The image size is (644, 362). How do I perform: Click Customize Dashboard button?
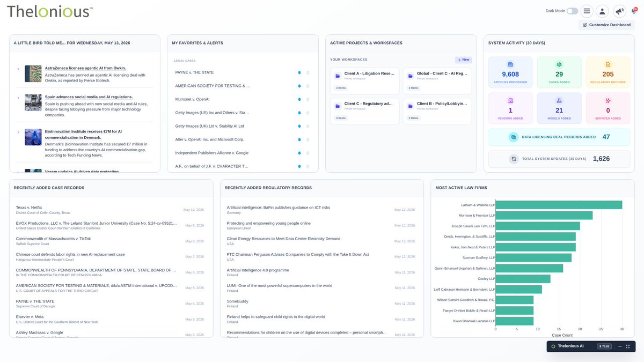click(x=606, y=25)
